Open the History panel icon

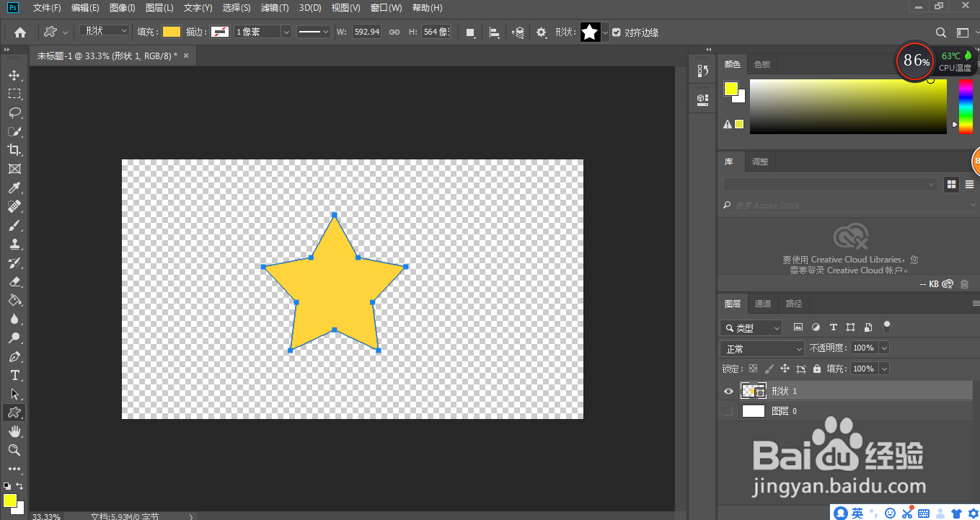702,71
